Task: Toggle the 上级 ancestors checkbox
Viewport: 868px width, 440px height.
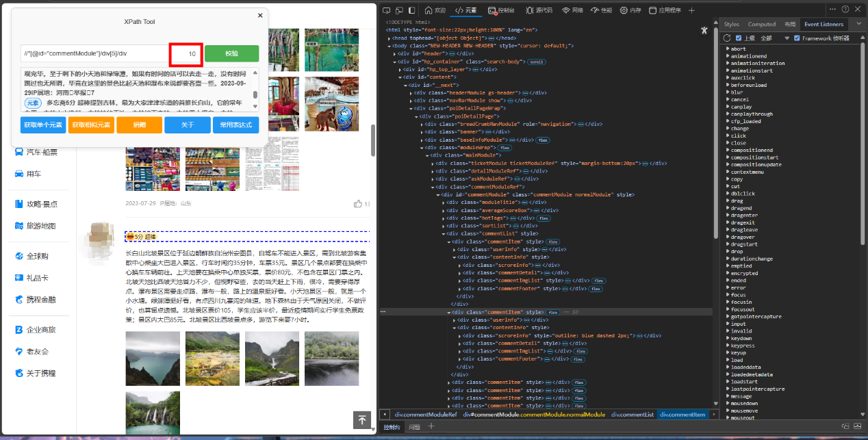Action: 739,38
